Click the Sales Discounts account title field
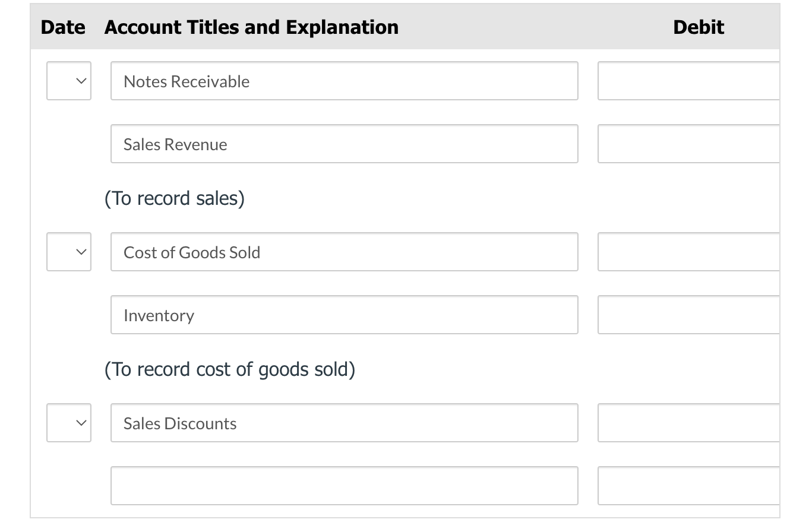The height and width of the screenshot is (532, 809). pyautogui.click(x=344, y=423)
